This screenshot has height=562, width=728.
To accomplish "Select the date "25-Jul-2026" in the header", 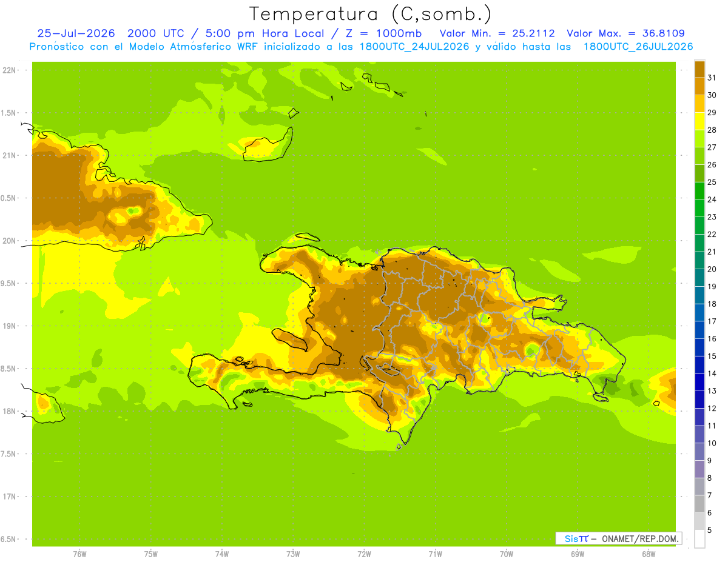I will pyautogui.click(x=76, y=33).
